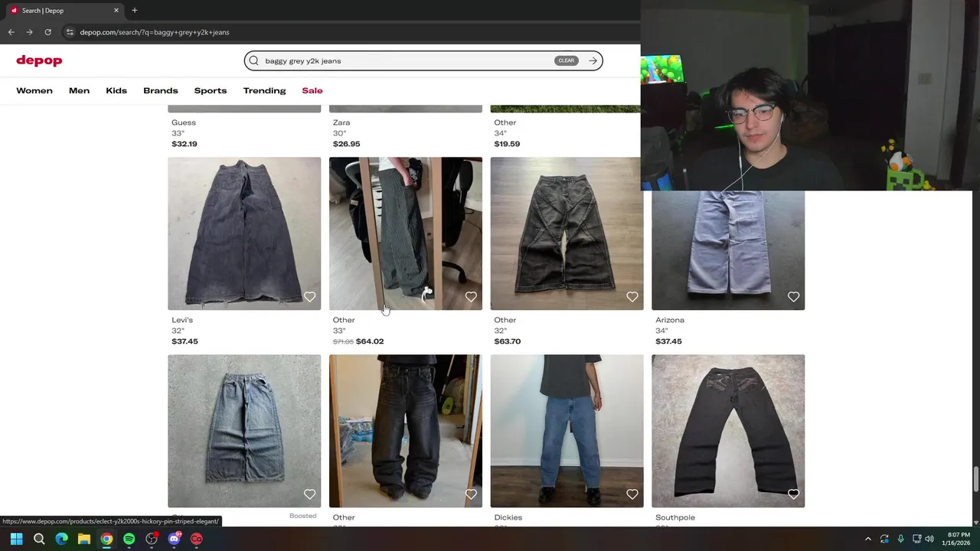Click the Dickies brand label
980x551 pixels.
pyautogui.click(x=508, y=517)
